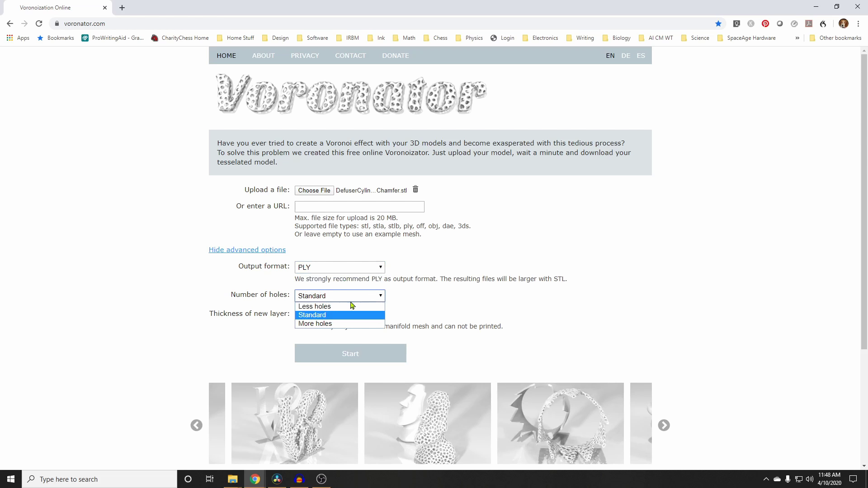Click the EN language toggle
The width and height of the screenshot is (868, 488).
click(x=610, y=56)
